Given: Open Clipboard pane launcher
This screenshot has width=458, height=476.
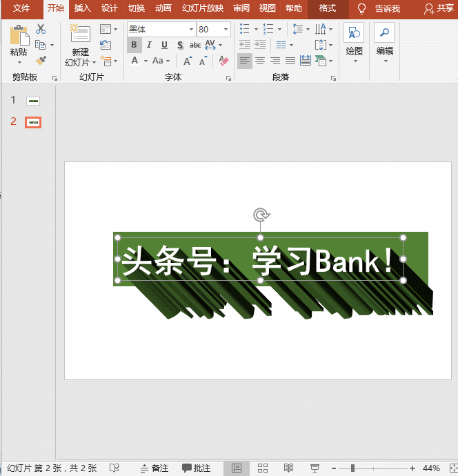Looking at the screenshot, I should pos(54,79).
